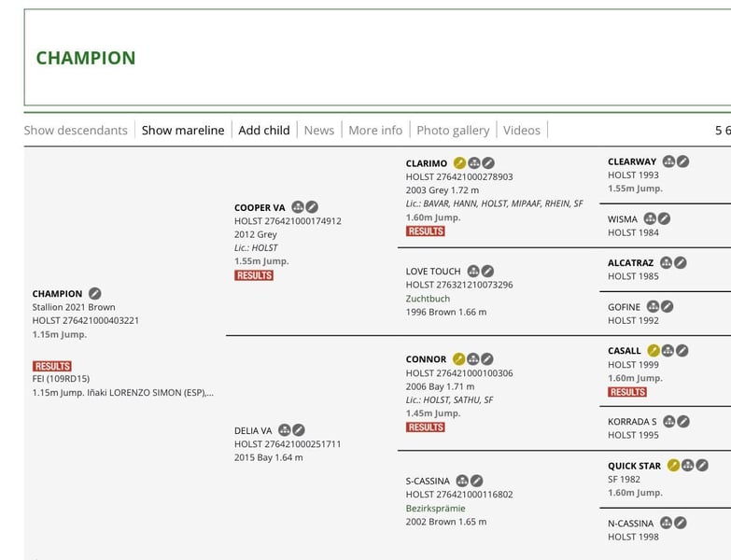Screen dimensions: 731x560
Task: Edit DELIA VA using its pencil icon
Action: (x=299, y=430)
